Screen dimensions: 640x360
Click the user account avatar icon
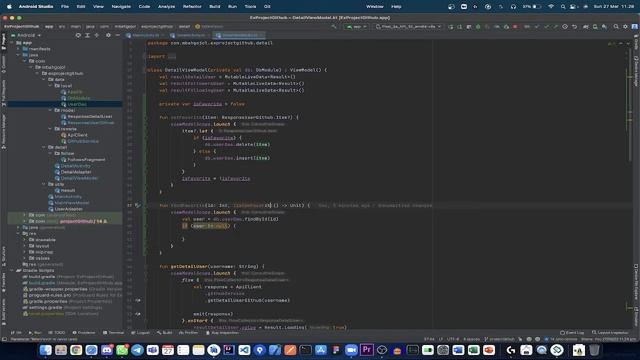click(x=635, y=27)
